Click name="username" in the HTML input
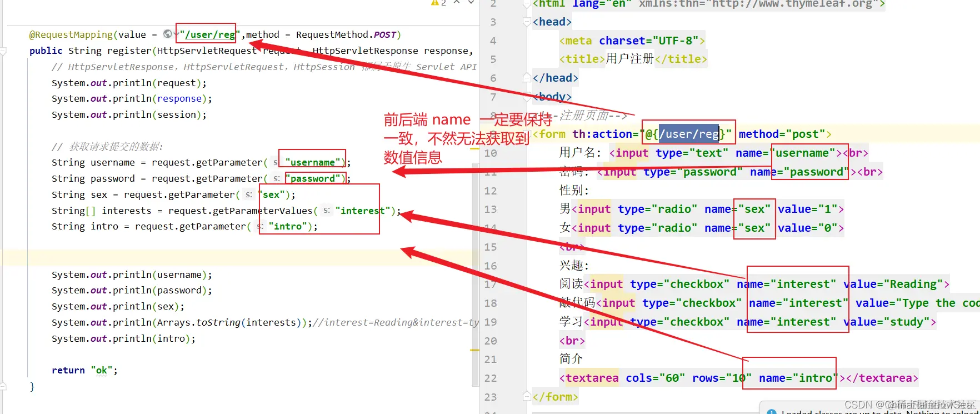This screenshot has height=414, width=980. [x=785, y=153]
